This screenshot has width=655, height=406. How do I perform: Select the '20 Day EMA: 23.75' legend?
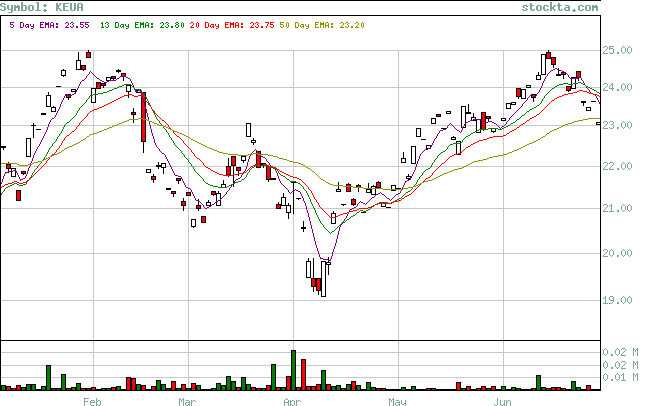pyautogui.click(x=232, y=25)
